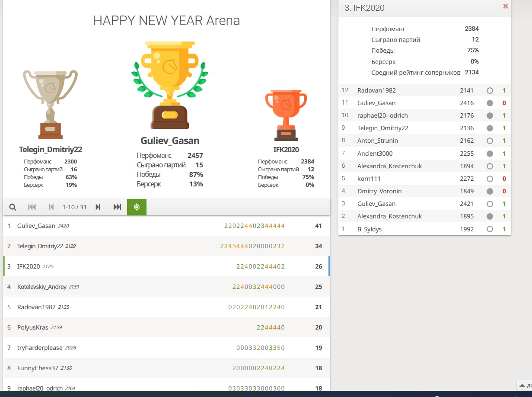Jump to last standings page
The image size is (532, 397).
[x=117, y=207]
